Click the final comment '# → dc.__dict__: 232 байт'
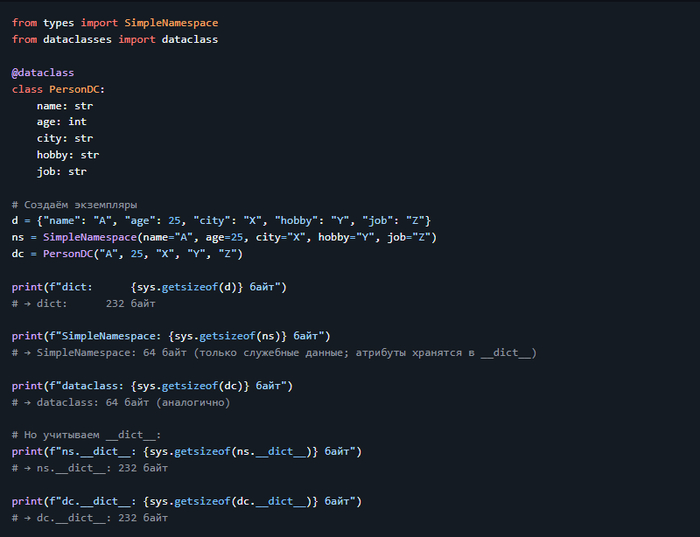Viewport: 700px width, 537px height. coord(90,518)
